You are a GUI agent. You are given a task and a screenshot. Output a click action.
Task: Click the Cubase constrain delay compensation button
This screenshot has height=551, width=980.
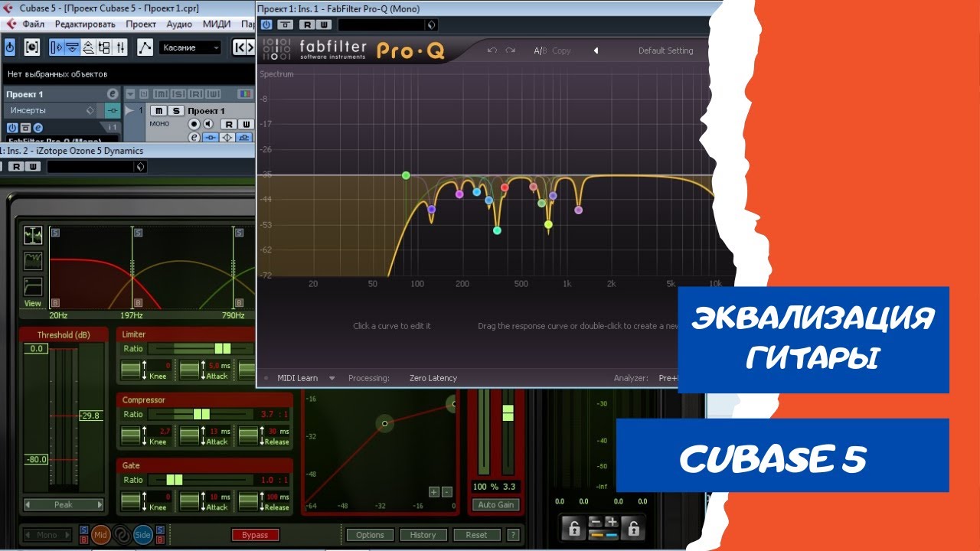(x=31, y=47)
